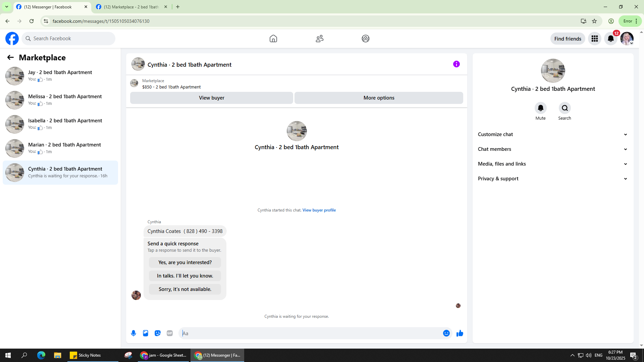Click the voice clip microphone icon
The image size is (644, 362).
click(133, 333)
